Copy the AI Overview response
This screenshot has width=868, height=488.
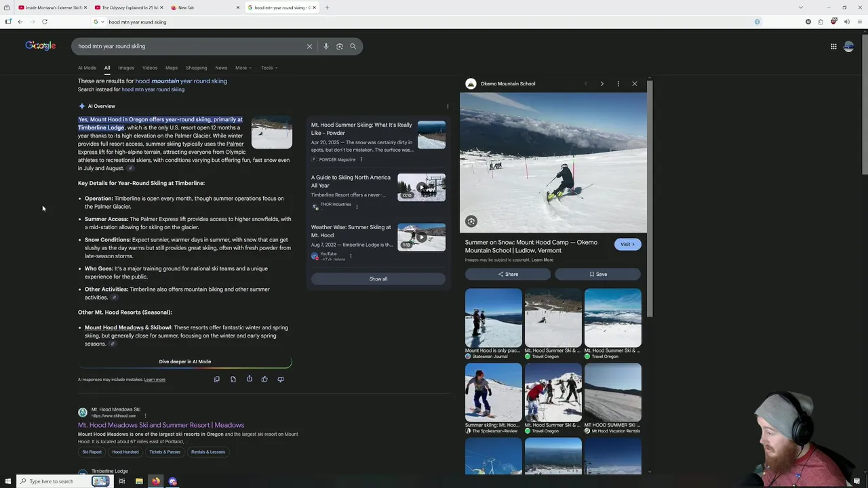tap(216, 379)
